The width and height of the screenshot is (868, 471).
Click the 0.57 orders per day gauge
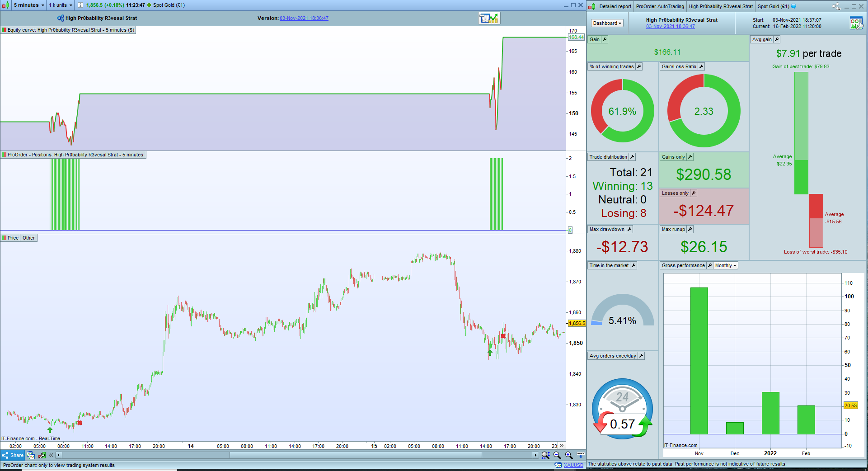pyautogui.click(x=622, y=409)
